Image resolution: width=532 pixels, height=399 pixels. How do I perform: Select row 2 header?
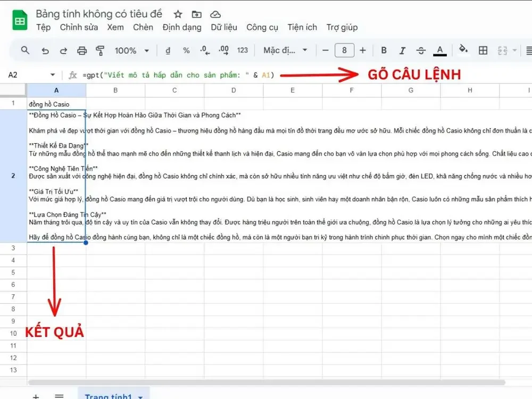13,176
